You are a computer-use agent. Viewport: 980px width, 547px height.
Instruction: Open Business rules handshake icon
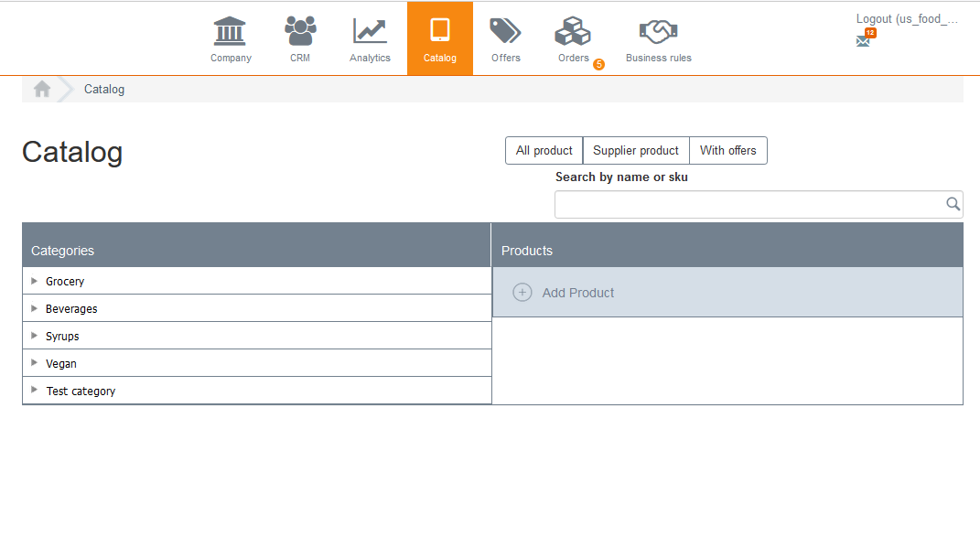click(658, 31)
